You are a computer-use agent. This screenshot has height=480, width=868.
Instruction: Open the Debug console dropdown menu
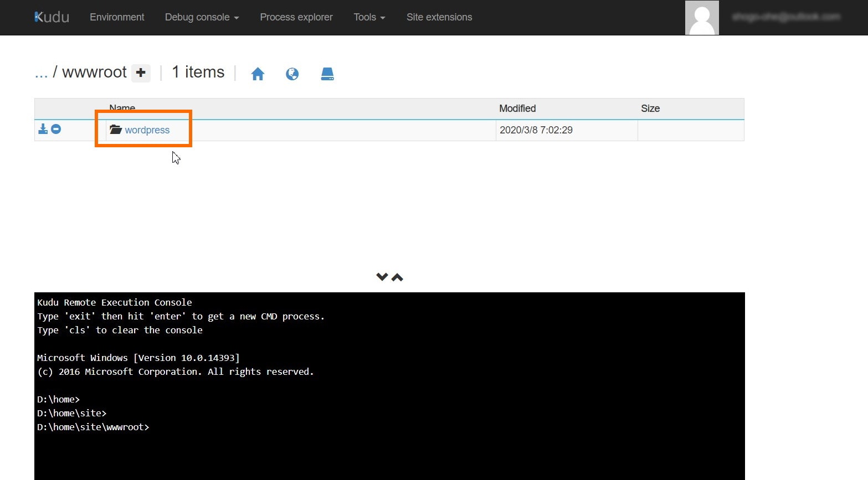coord(201,17)
